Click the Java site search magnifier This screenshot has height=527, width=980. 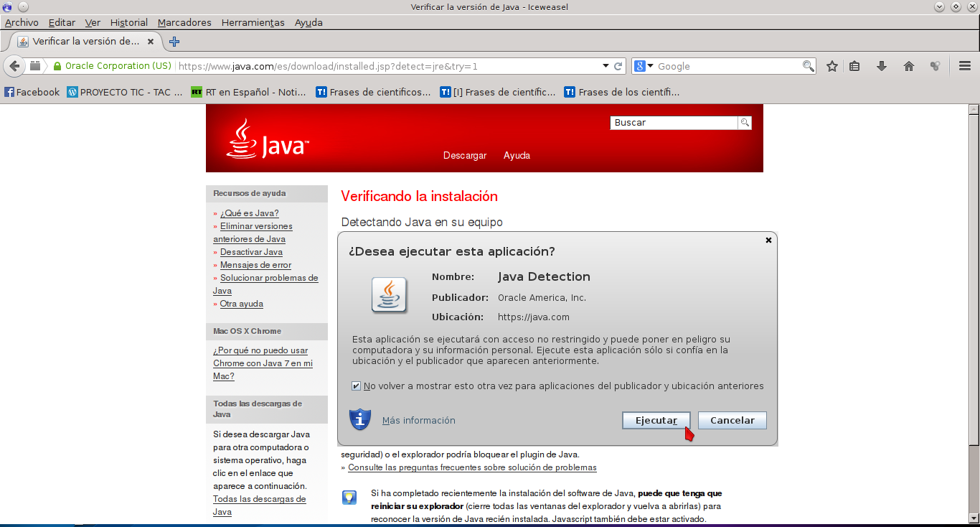[745, 123]
